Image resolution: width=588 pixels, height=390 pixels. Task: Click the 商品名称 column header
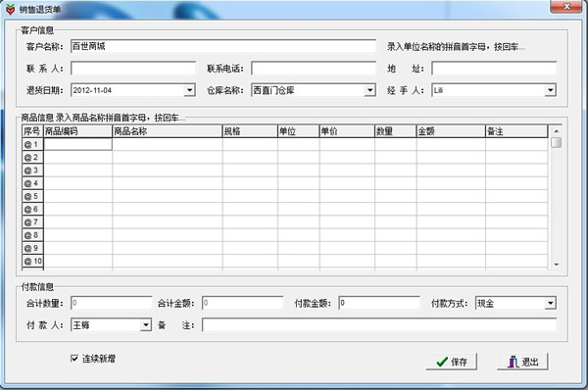tap(168, 131)
